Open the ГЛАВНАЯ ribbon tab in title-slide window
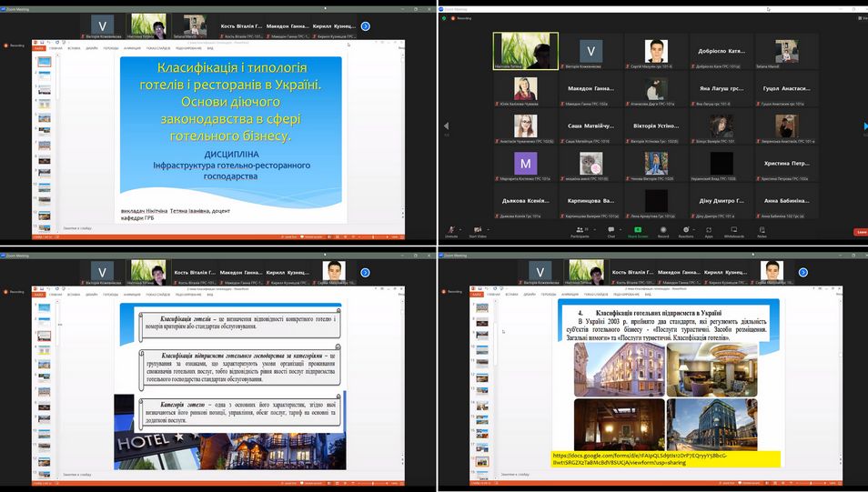The image size is (868, 492). pyautogui.click(x=56, y=48)
